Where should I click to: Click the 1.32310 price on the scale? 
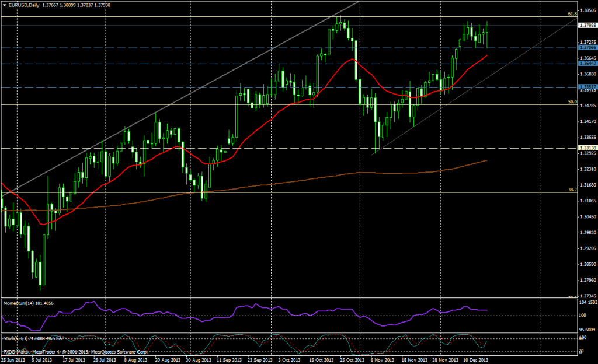pos(587,169)
